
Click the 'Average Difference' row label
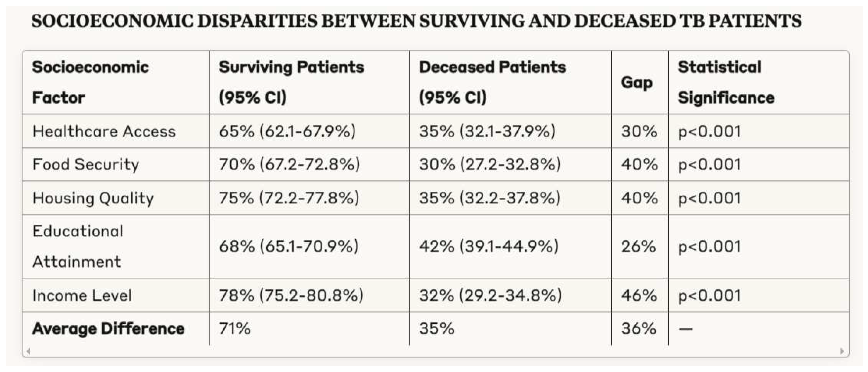point(108,329)
